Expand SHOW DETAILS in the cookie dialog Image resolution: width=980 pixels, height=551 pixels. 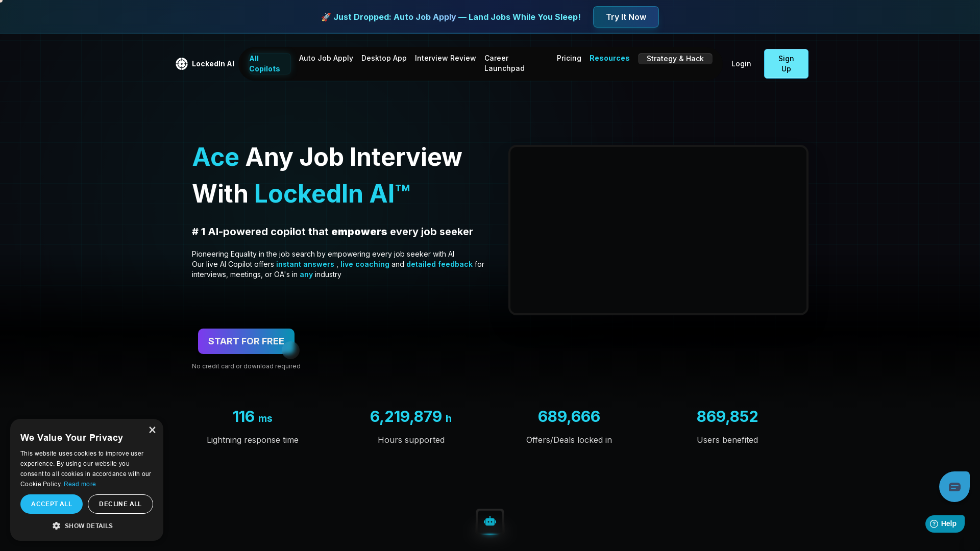88,525
